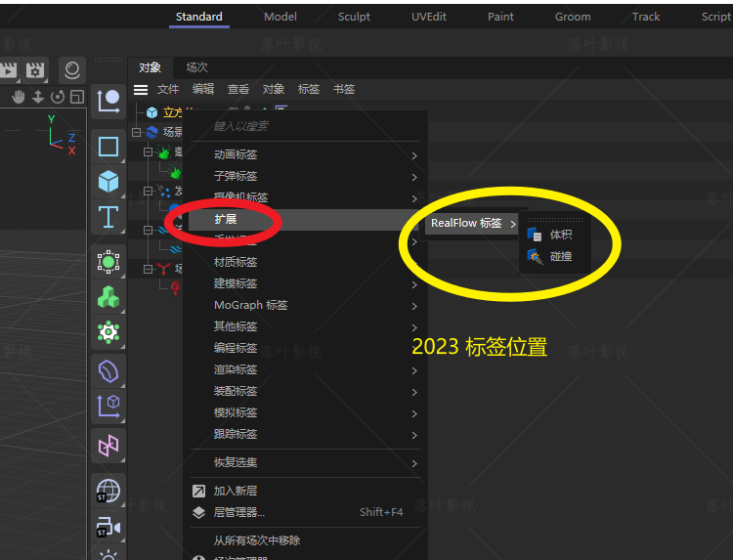Collapse the blue particles row expander
Image resolution: width=733 pixels, height=560 pixels.
(x=148, y=191)
